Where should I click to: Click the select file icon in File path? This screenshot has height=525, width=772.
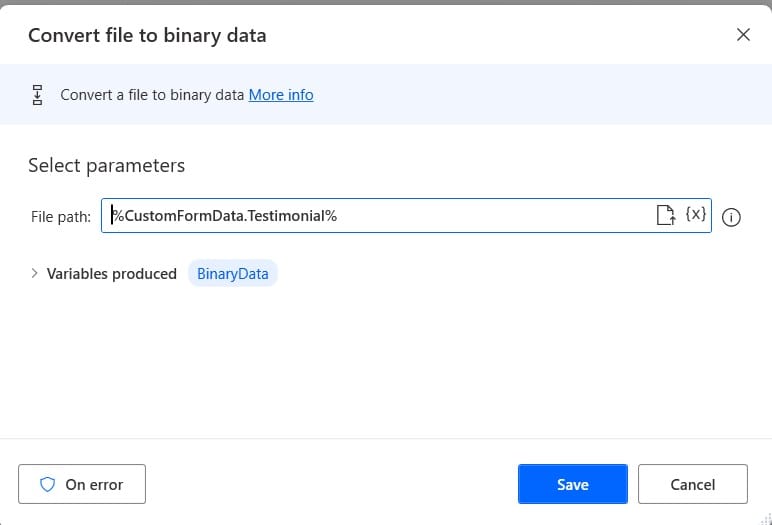pyautogui.click(x=666, y=215)
